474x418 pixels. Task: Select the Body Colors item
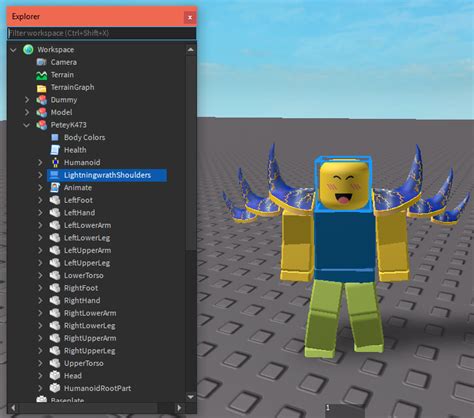pyautogui.click(x=84, y=137)
